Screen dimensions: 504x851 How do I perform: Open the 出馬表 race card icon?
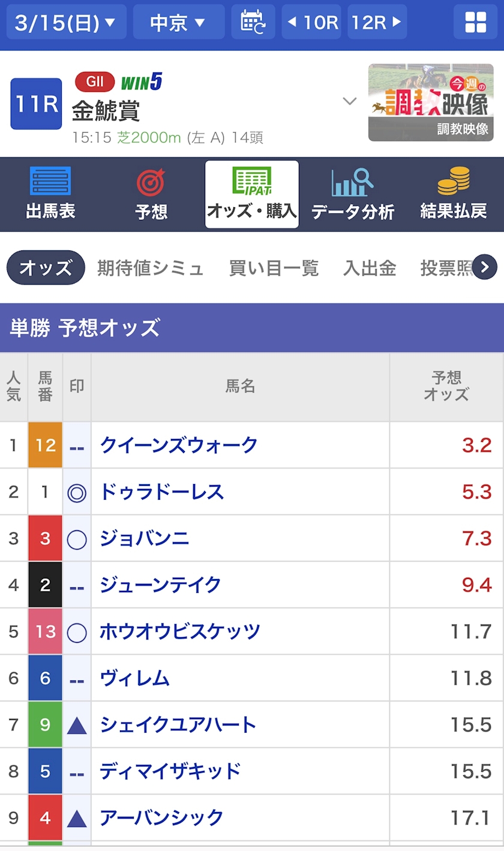pos(50,181)
